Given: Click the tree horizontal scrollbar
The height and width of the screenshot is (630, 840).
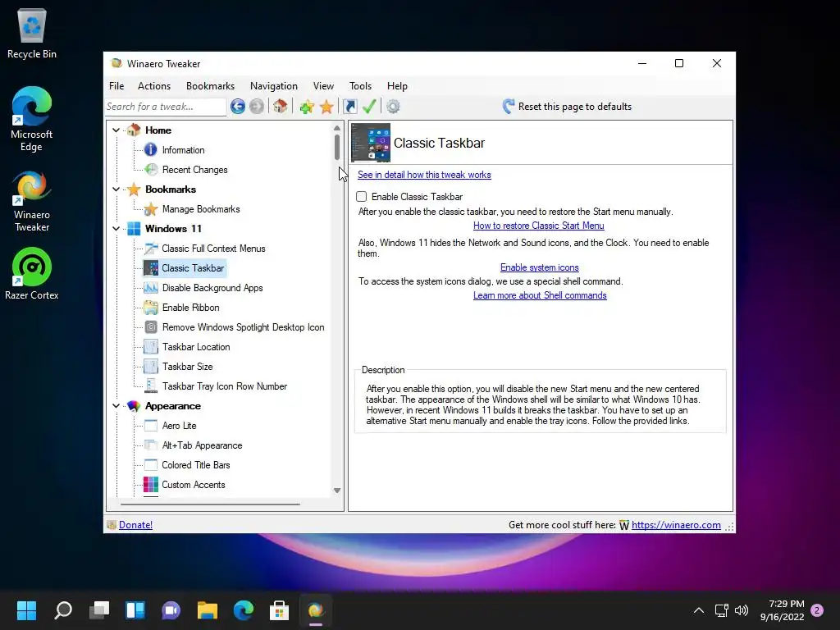Looking at the screenshot, I should [210, 504].
